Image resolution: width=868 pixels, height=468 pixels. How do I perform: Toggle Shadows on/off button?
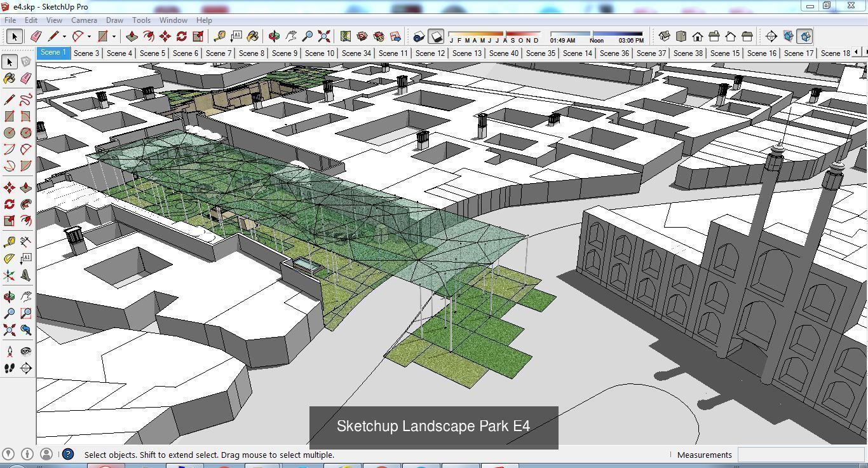tap(436, 36)
